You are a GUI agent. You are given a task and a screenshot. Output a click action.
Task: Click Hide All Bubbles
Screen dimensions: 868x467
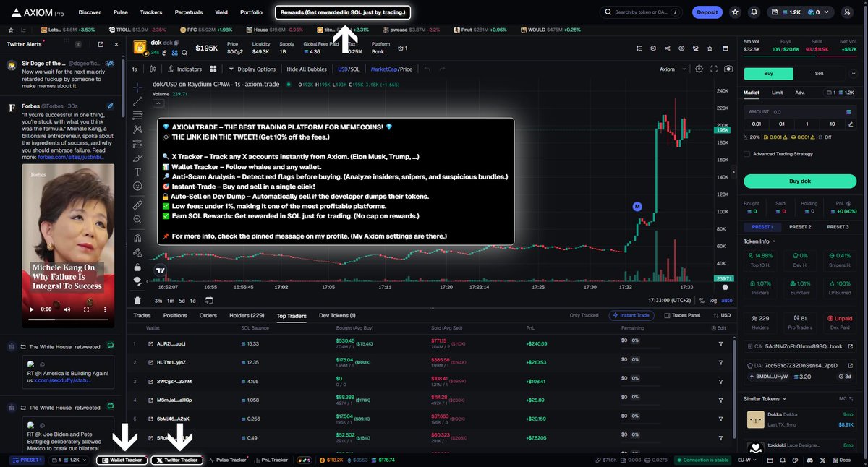click(x=307, y=69)
